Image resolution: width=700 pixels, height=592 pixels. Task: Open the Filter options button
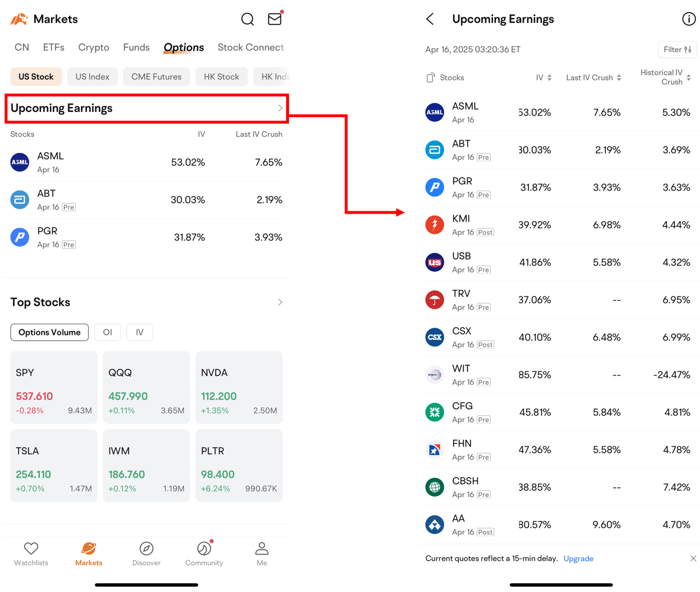point(677,50)
